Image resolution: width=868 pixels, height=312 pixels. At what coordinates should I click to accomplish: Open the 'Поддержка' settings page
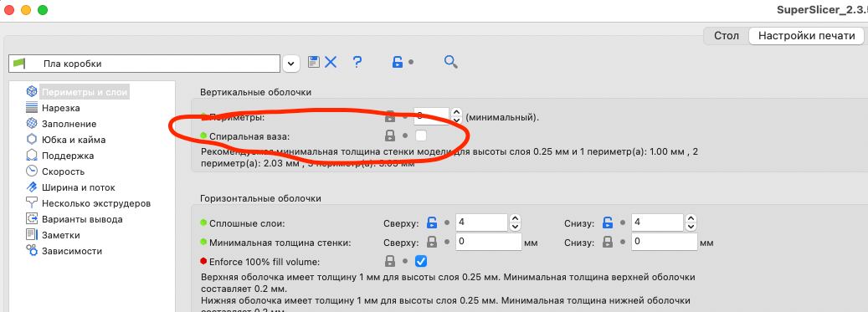(68, 156)
